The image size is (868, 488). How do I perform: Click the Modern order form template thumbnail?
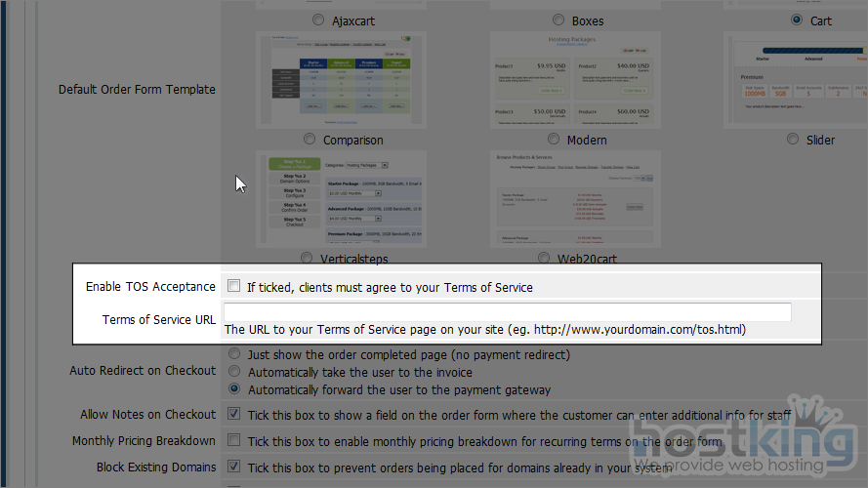(x=573, y=80)
